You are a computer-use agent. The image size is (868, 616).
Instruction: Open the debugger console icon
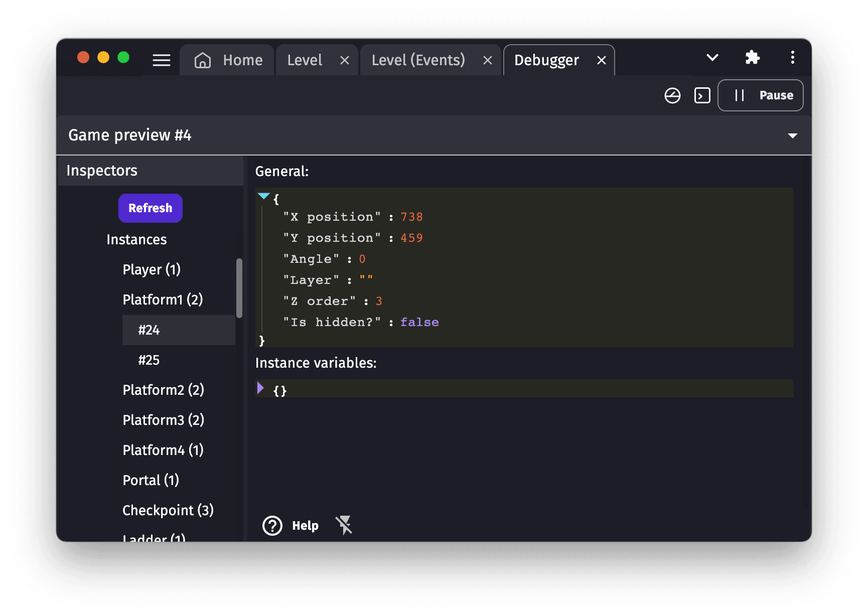(x=702, y=95)
